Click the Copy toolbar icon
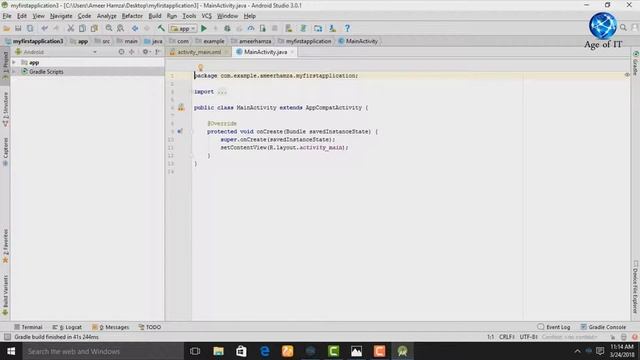 82,29
